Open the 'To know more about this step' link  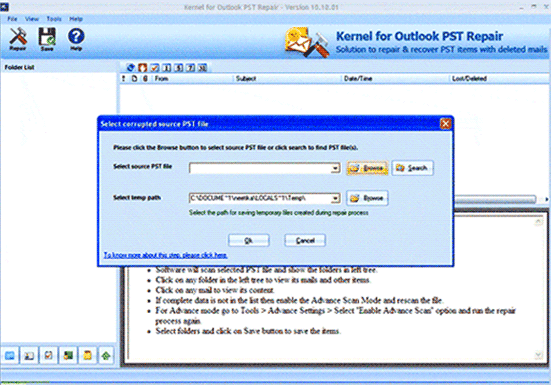pos(166,255)
